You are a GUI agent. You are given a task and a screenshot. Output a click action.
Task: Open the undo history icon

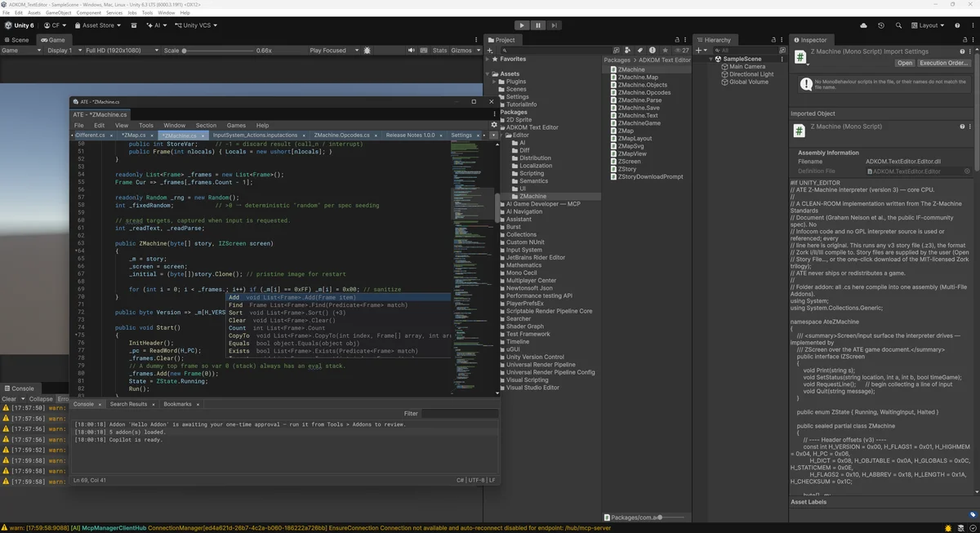click(x=881, y=25)
